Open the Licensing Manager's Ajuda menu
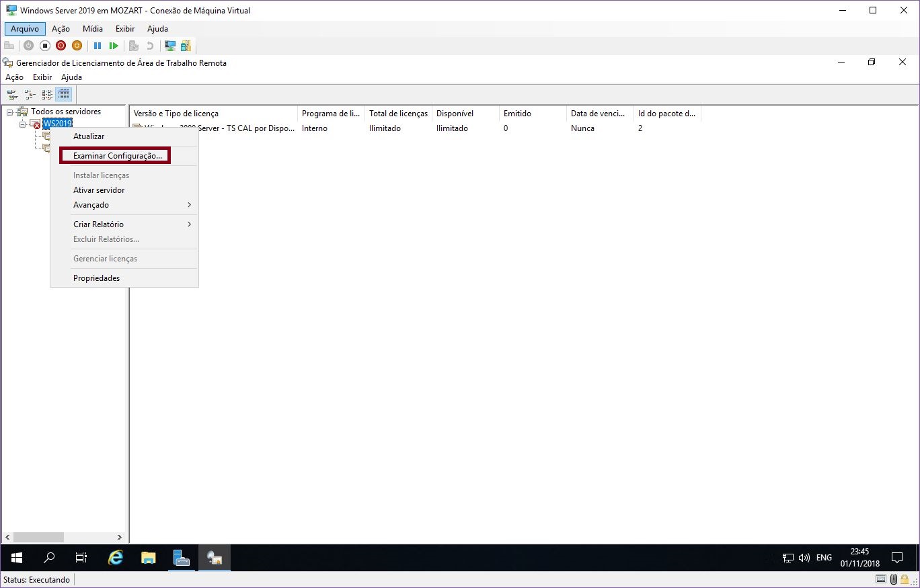The height and width of the screenshot is (588, 920). (71, 77)
